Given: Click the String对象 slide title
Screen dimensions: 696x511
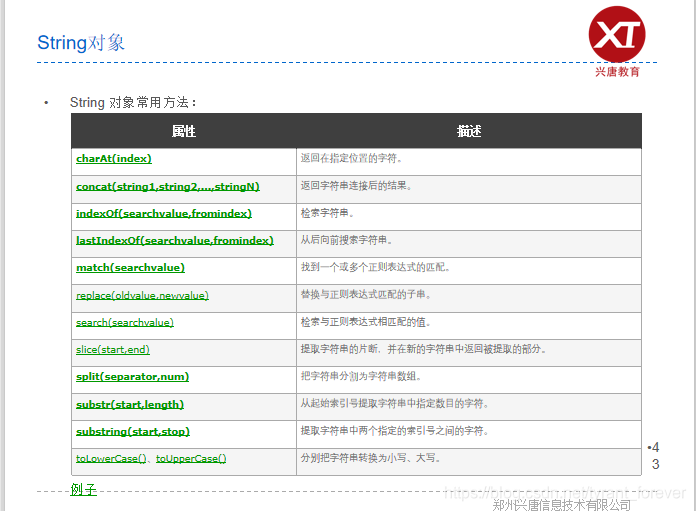Looking at the screenshot, I should (x=81, y=43).
